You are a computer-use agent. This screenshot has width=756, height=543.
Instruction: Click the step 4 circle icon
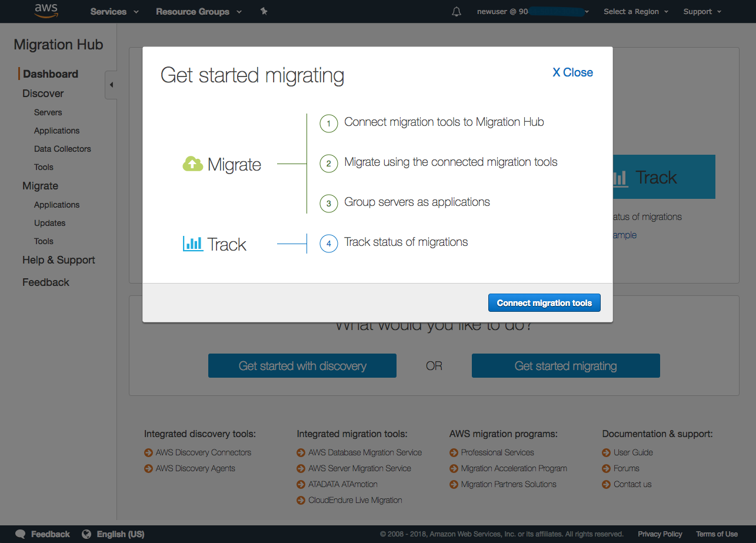(x=328, y=244)
